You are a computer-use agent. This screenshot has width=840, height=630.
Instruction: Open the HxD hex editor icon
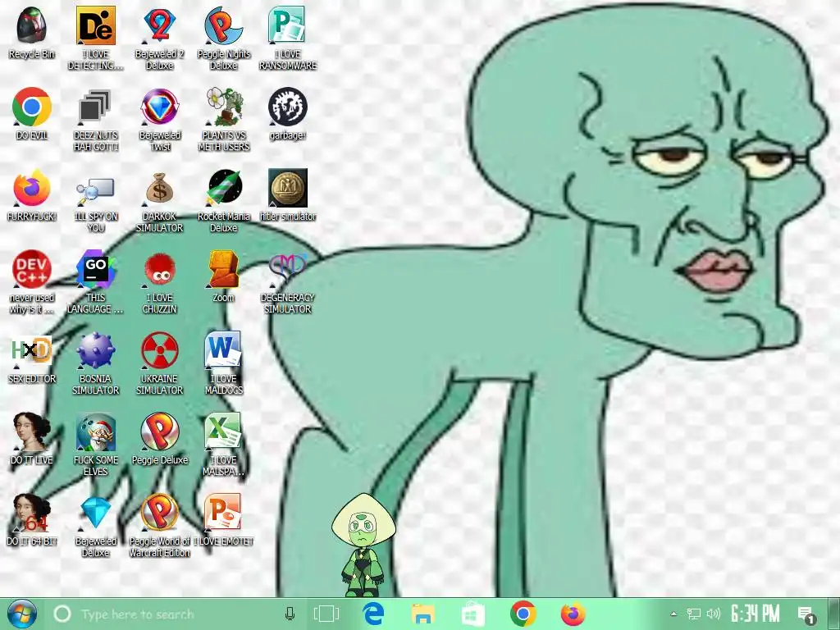pos(32,350)
